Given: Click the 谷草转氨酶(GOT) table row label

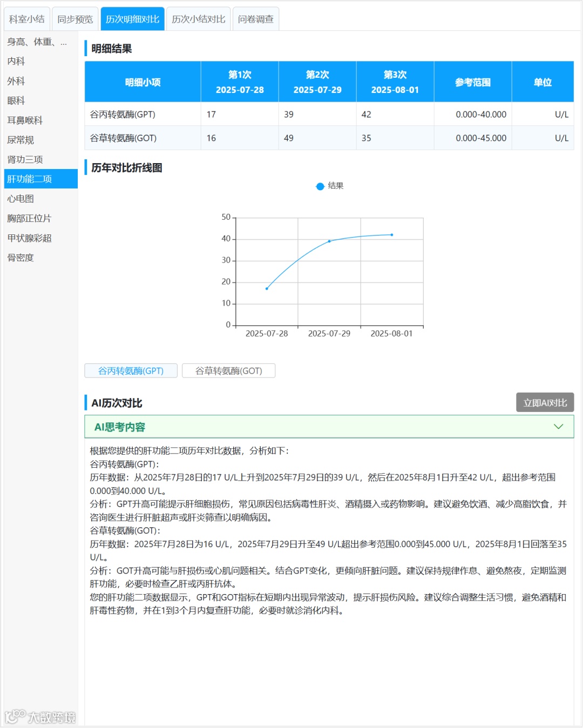Looking at the screenshot, I should click(x=123, y=138).
